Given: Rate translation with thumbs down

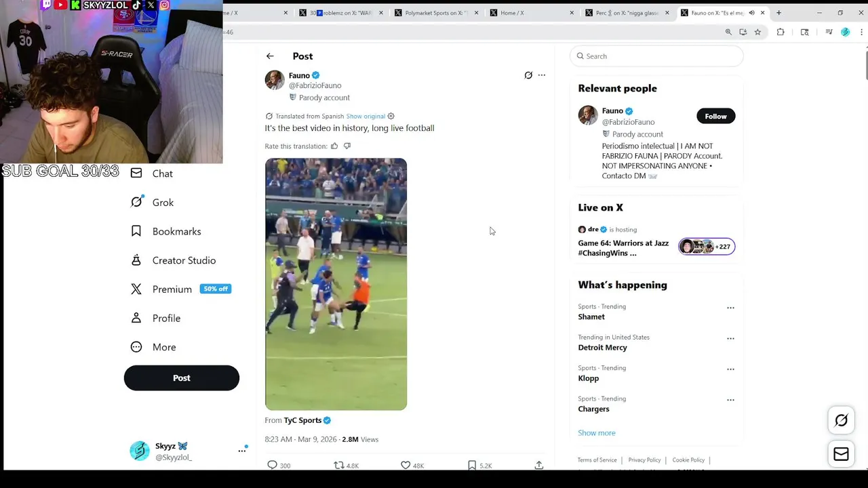Looking at the screenshot, I should tap(347, 146).
